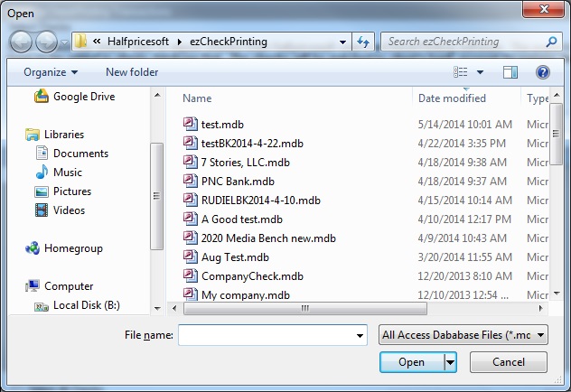Select Local Disk (B:) in navigation pane
The width and height of the screenshot is (571, 392).
(80, 305)
